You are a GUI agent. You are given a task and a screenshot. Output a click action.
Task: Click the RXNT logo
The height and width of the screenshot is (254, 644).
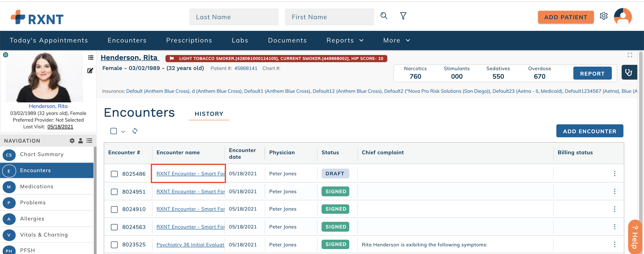pos(37,18)
